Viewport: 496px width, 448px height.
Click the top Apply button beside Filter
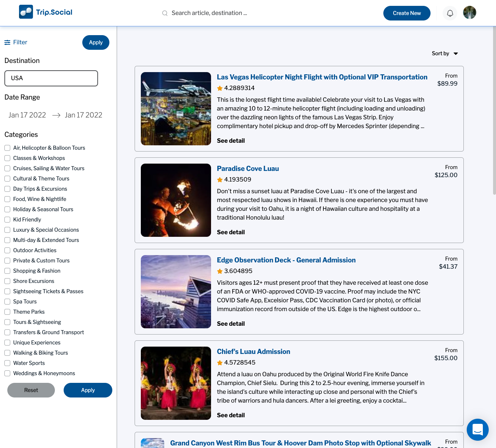coord(96,42)
